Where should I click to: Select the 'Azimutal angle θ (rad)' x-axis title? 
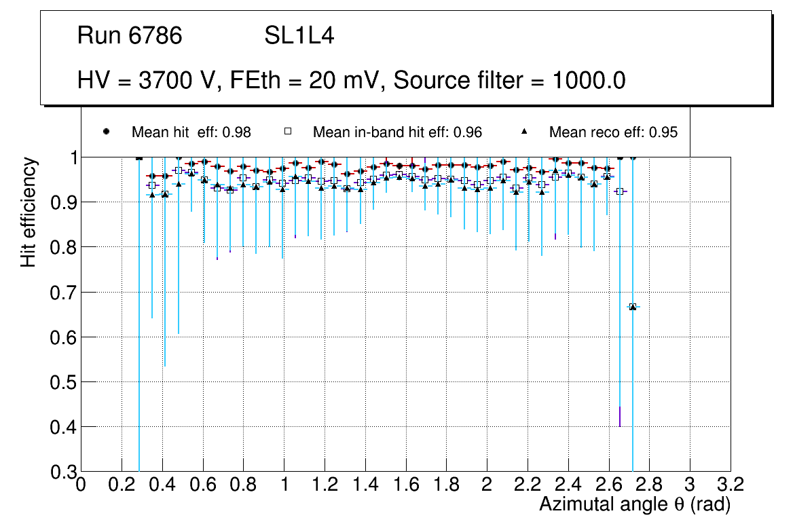(x=635, y=504)
